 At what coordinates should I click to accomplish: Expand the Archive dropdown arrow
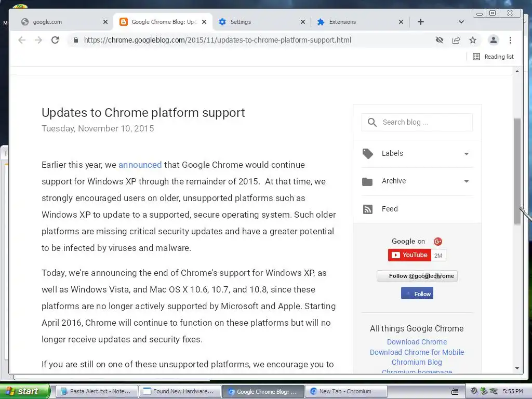coord(467,181)
